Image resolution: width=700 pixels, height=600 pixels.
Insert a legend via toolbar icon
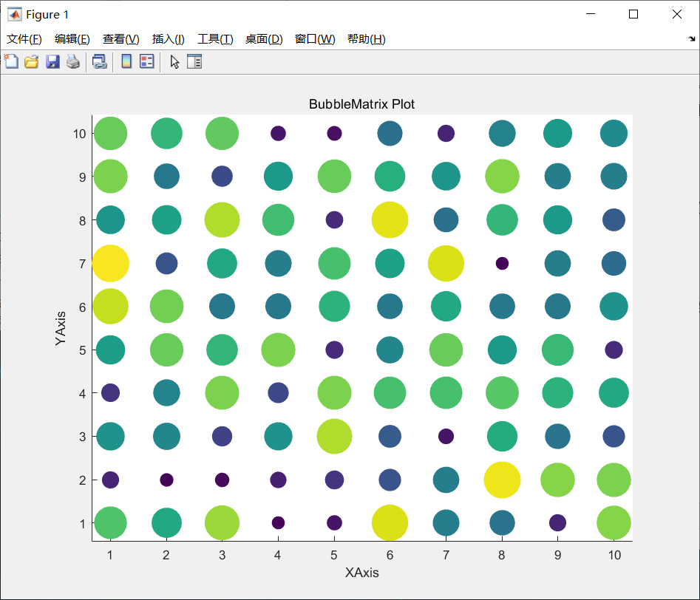coord(146,61)
